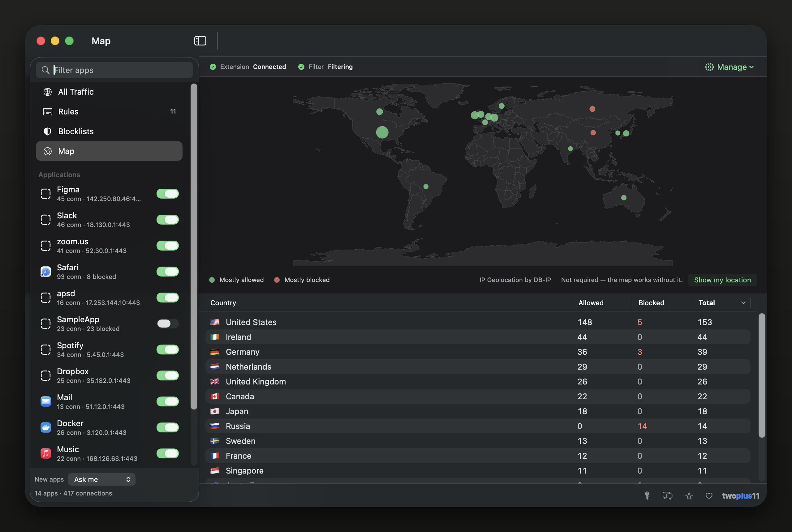Screen dimensions: 792x532
Task: Click the country table scrollbar
Action: click(762, 375)
